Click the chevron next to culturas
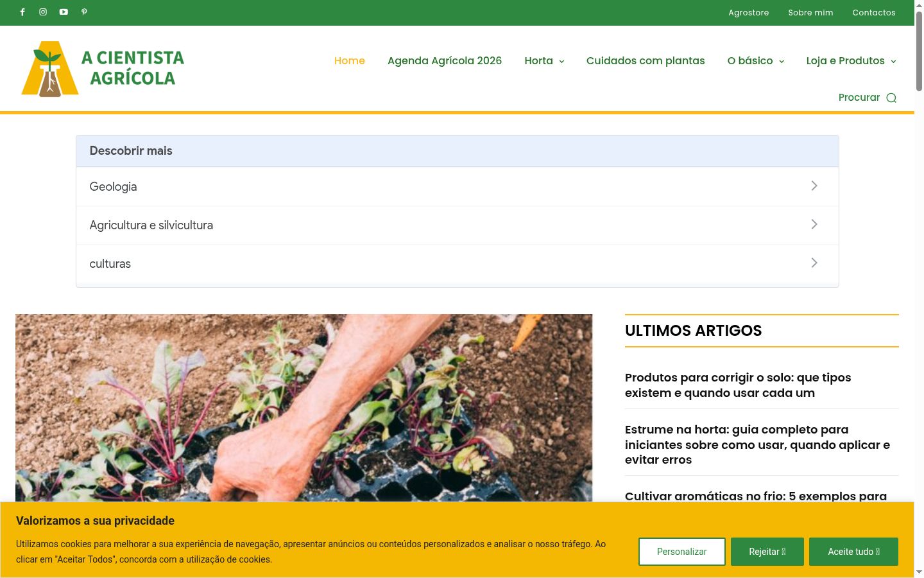Viewport: 924px width, 578px height. pos(814,263)
